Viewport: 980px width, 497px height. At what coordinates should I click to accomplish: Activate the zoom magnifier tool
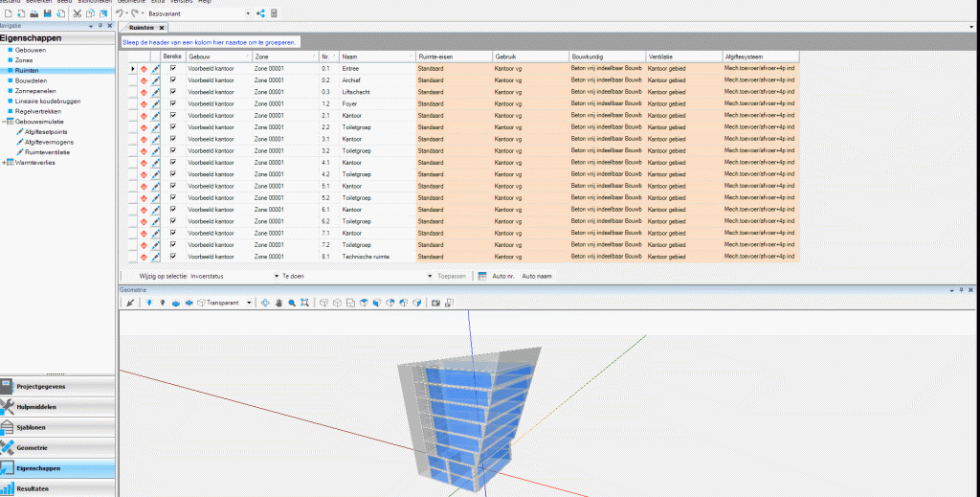coord(291,303)
